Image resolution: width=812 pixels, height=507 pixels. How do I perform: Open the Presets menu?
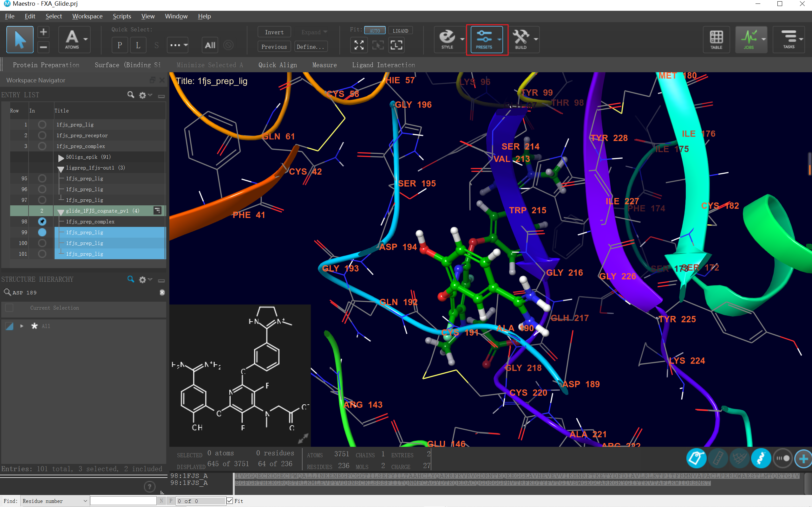tap(484, 39)
